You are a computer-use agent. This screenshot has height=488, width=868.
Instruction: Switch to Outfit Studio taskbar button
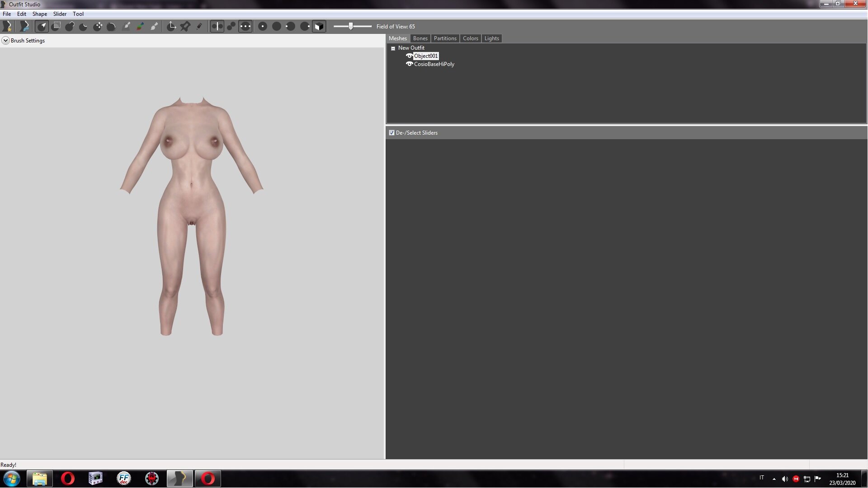tap(180, 479)
